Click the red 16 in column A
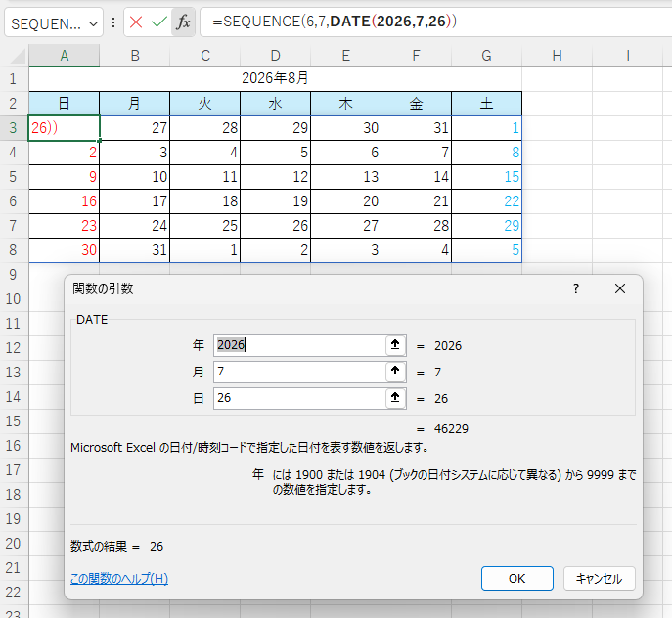Screen dimensions: 672x618 click(65, 201)
